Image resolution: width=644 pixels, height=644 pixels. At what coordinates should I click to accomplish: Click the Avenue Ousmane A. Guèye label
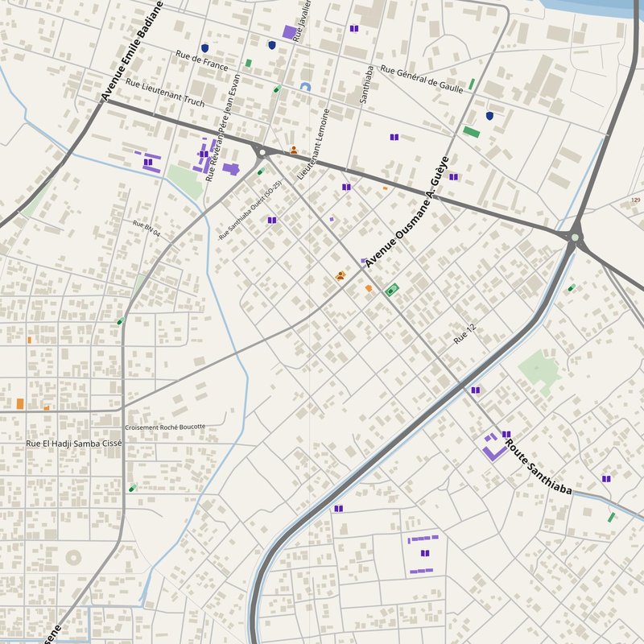click(x=407, y=212)
